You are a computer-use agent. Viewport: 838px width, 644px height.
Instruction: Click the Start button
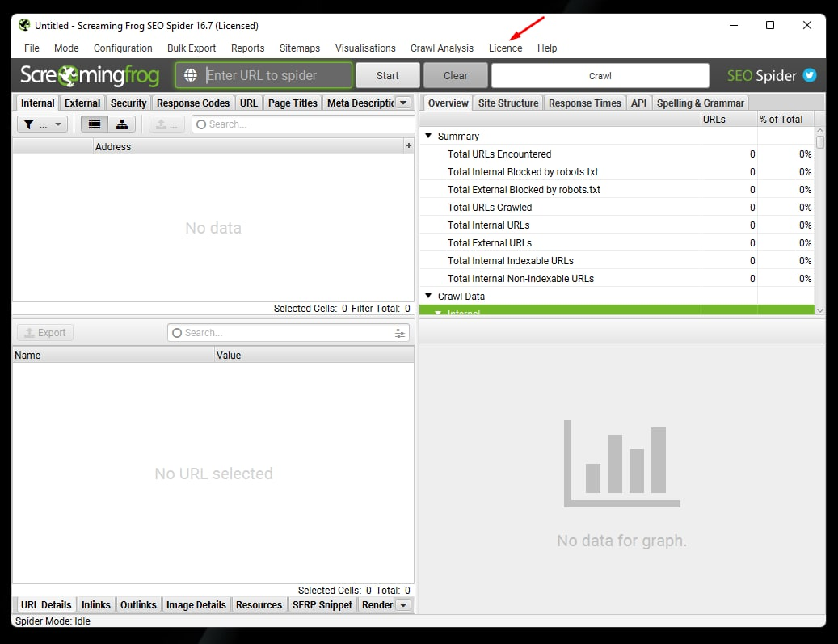tap(387, 75)
